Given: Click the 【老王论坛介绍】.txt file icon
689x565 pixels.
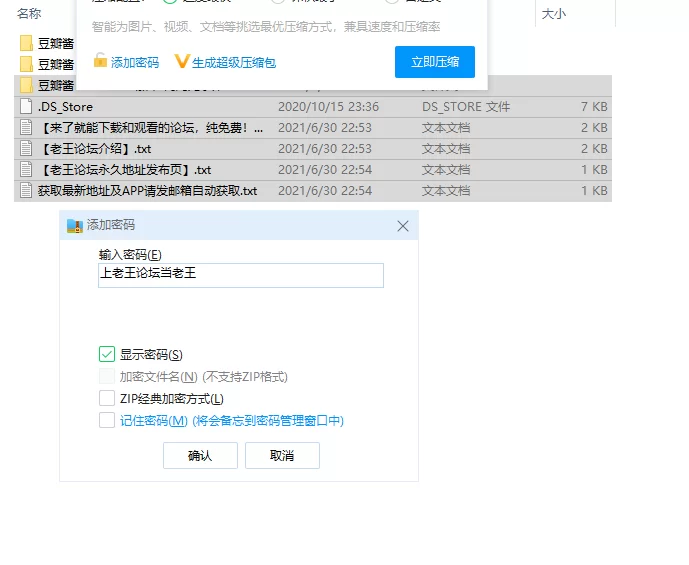Looking at the screenshot, I should 26,148.
